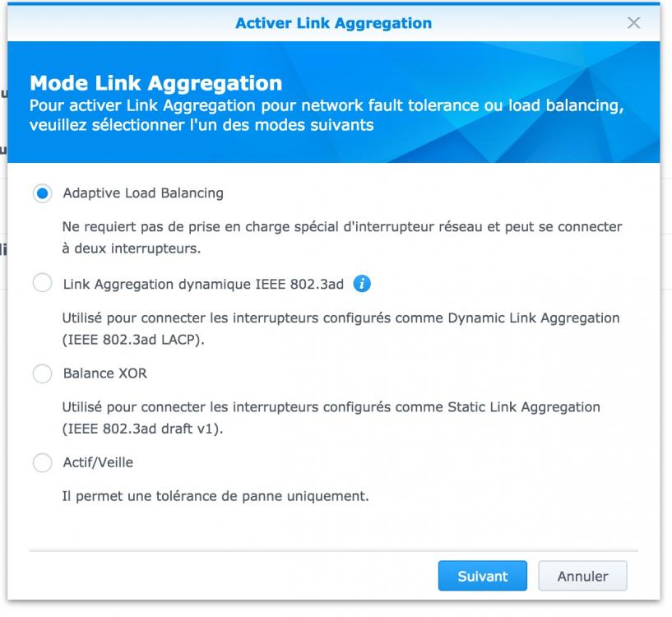Click the description mentioning Dynamic Link Aggregation LACP
The width and height of the screenshot is (672, 617).
[x=341, y=329]
